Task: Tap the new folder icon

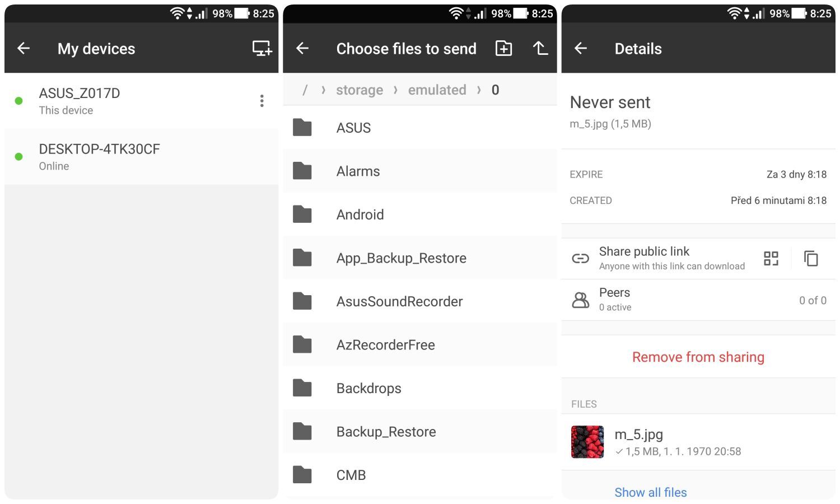Action: coord(503,49)
